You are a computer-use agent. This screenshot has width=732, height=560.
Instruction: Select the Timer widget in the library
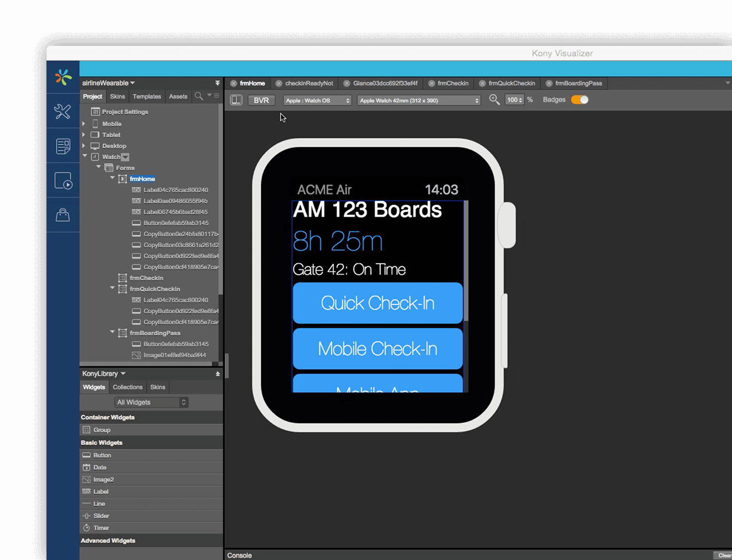tap(151, 528)
